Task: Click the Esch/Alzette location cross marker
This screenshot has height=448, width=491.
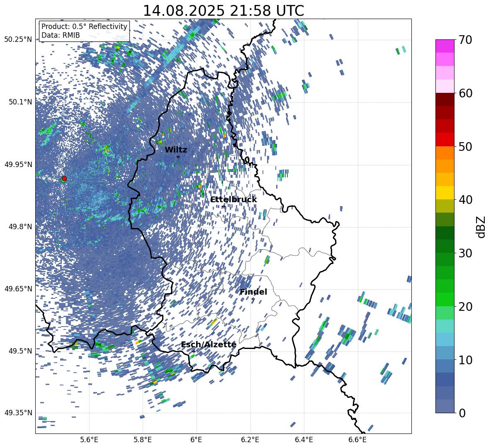Action: click(194, 351)
